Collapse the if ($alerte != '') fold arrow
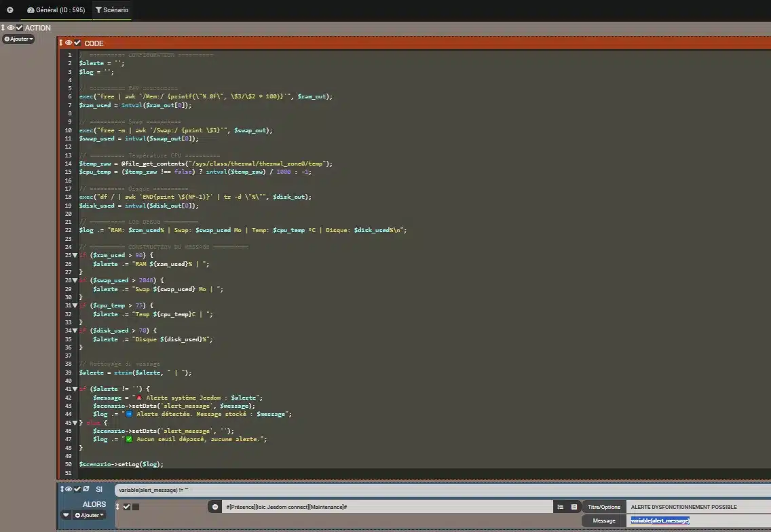The height and width of the screenshot is (532, 771). (75, 389)
